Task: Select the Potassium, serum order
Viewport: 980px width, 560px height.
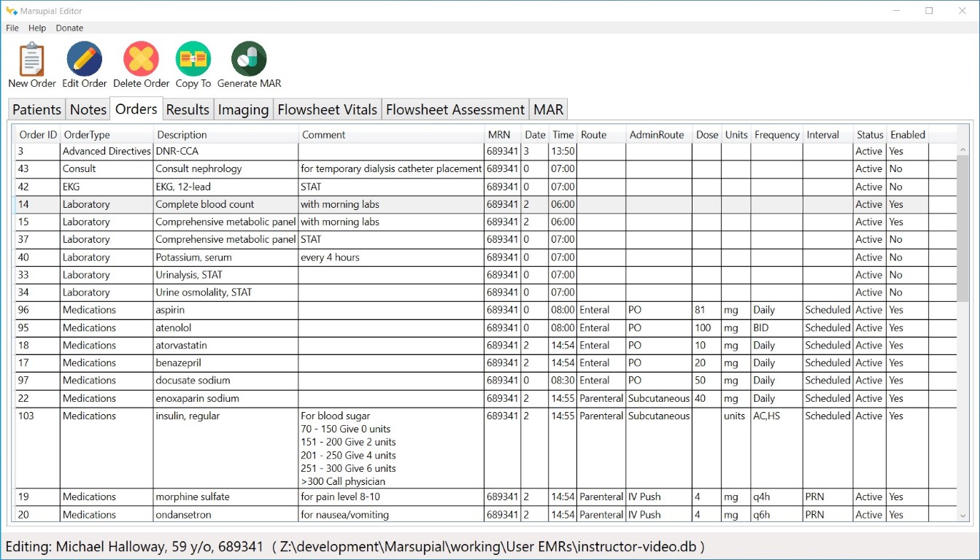Action: tap(486, 257)
